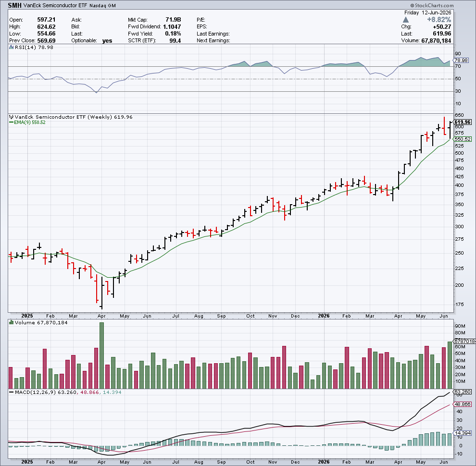Click the EMA(9) 550.52 legend text
The height and width of the screenshot is (466, 476).
[x=30, y=123]
